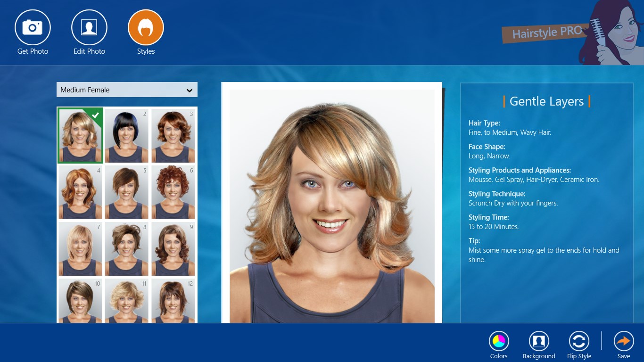Select the short pixie style number 5
The height and width of the screenshot is (362, 644).
(126, 192)
